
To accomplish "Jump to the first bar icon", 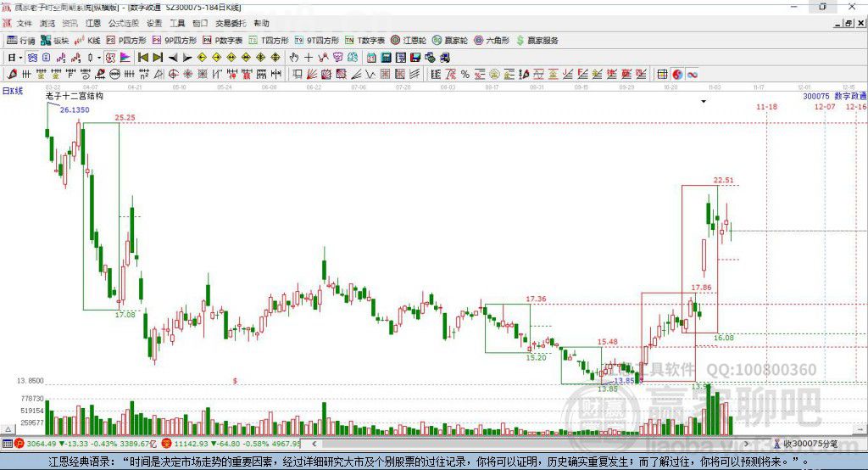I will tap(142, 58).
